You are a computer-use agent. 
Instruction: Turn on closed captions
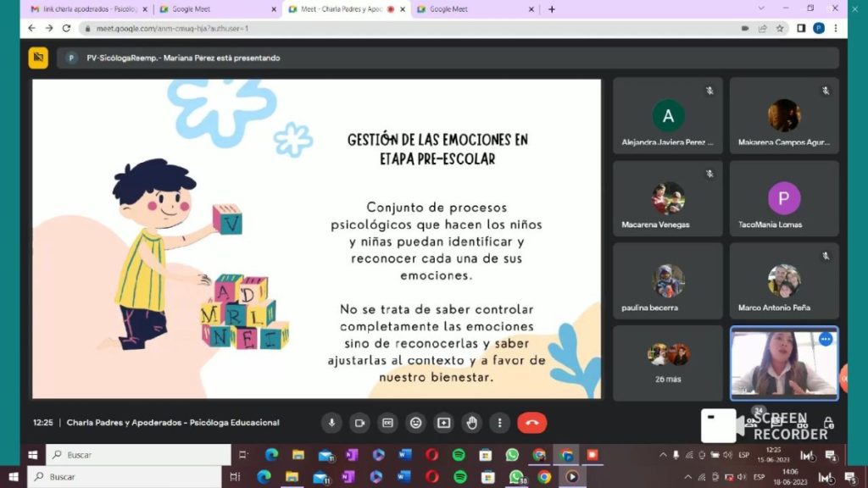(x=387, y=423)
